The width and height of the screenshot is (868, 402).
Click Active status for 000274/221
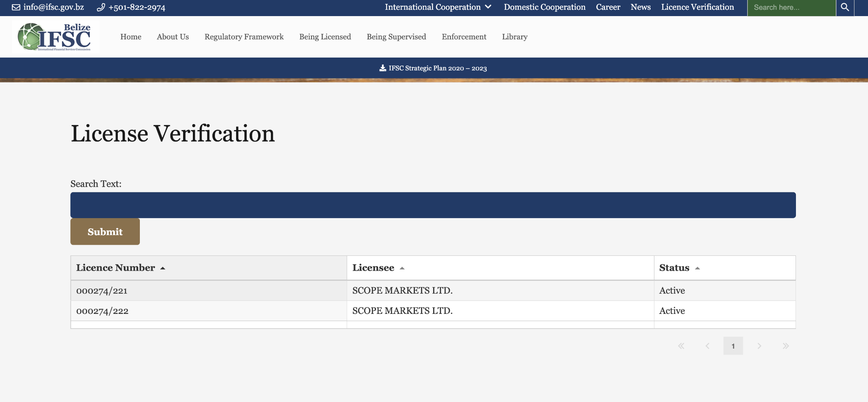(x=672, y=291)
